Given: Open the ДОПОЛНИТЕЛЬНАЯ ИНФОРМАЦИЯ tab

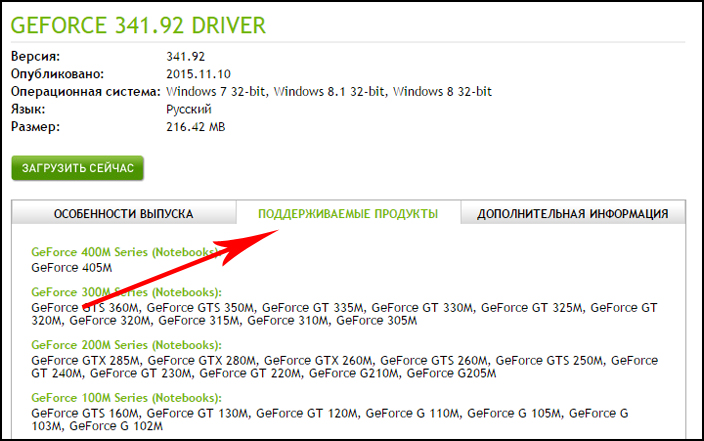Looking at the screenshot, I should (572, 214).
